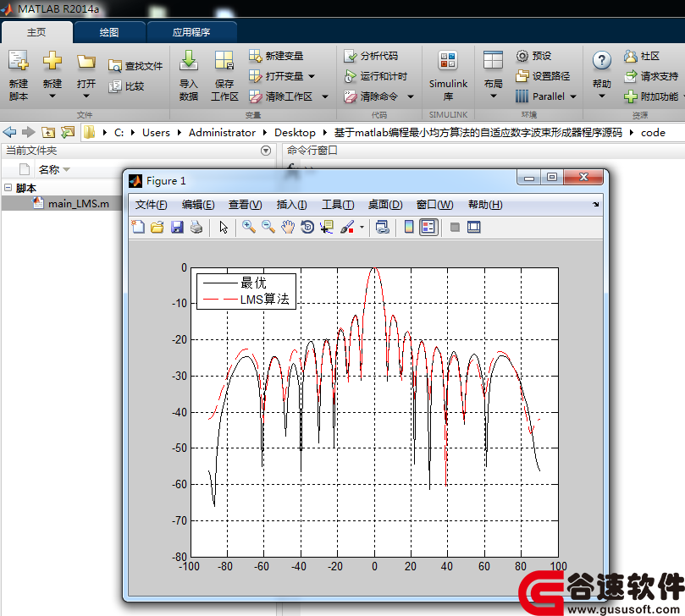Go back to the previous folder
The height and width of the screenshot is (616, 685).
click(9, 132)
